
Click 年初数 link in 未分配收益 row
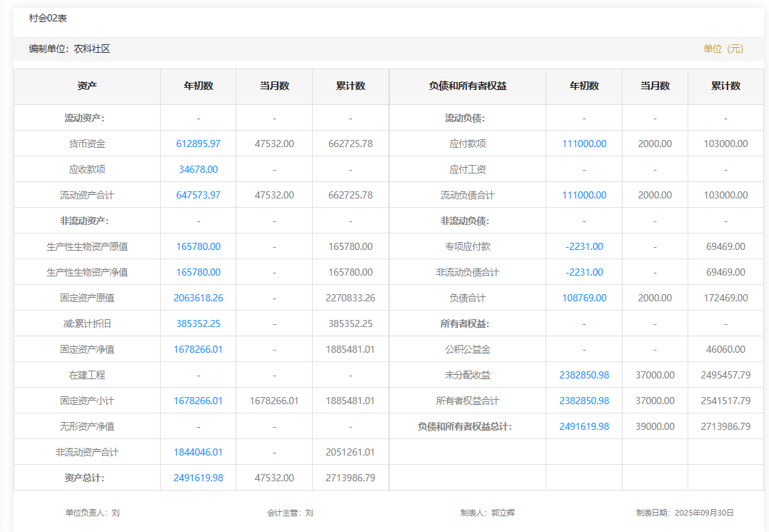583,375
